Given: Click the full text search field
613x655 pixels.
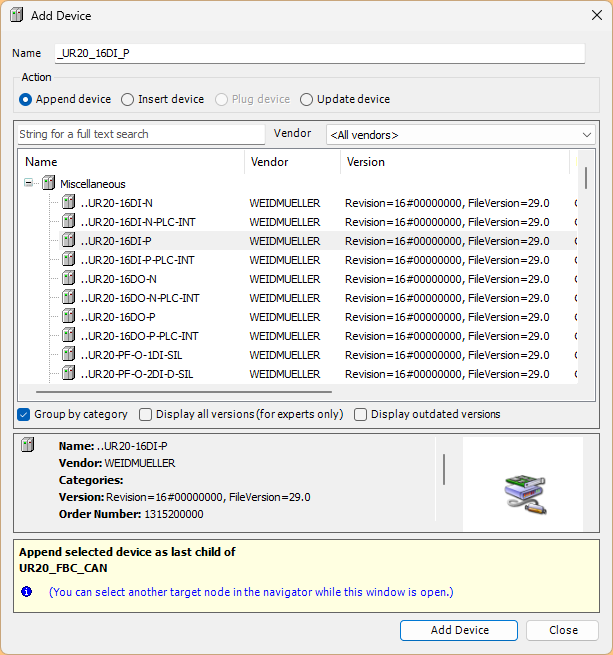Looking at the screenshot, I should 141,134.
